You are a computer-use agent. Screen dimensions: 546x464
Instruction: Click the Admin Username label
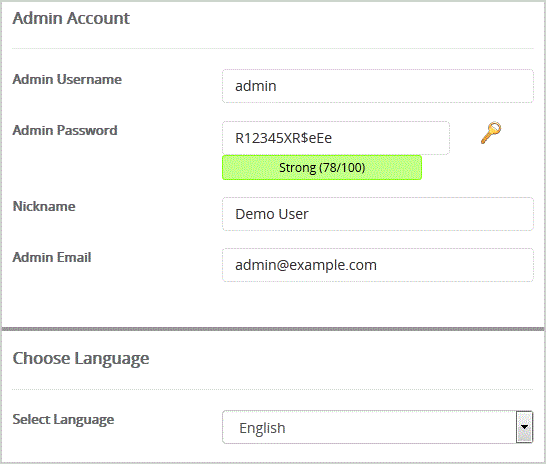tap(67, 79)
